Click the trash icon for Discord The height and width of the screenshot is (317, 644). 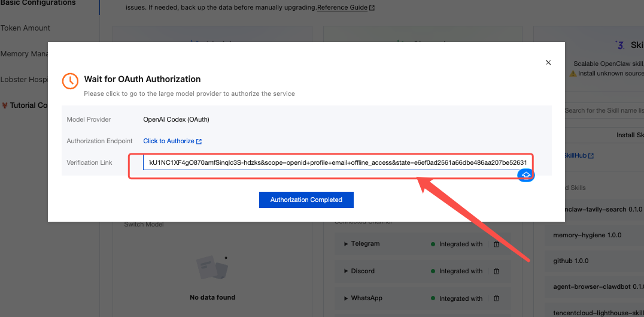tap(496, 271)
